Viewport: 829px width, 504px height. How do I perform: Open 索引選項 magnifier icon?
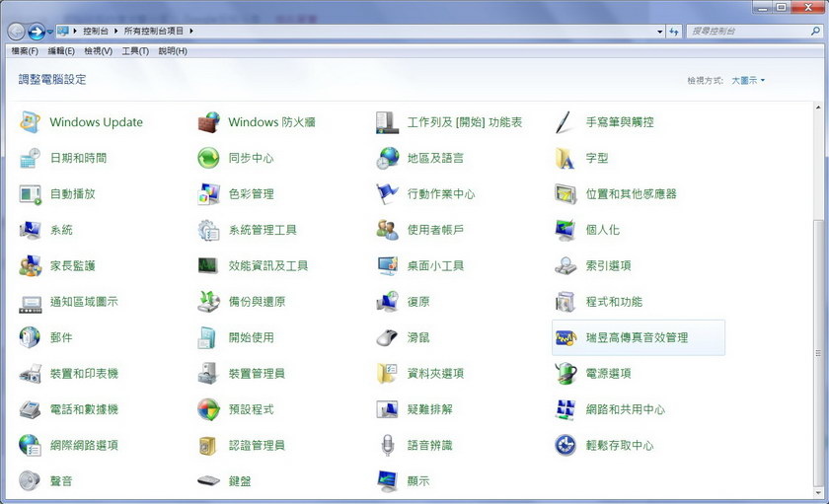point(565,265)
